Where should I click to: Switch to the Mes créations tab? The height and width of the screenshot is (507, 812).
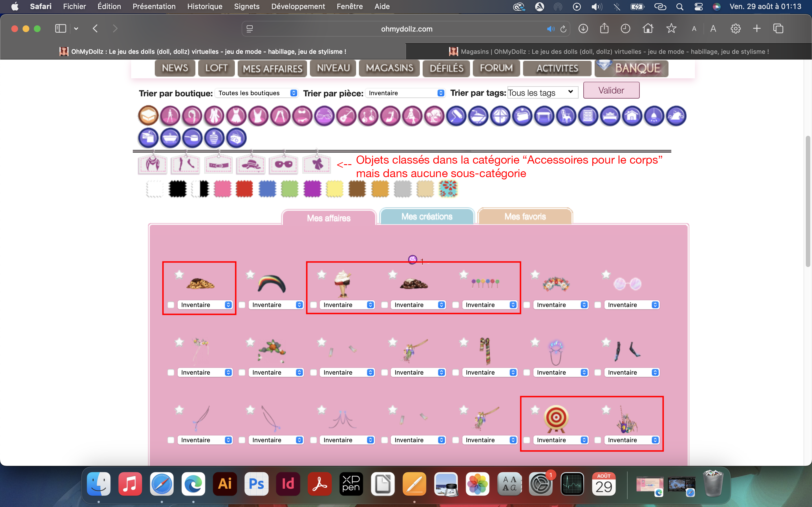tap(427, 217)
